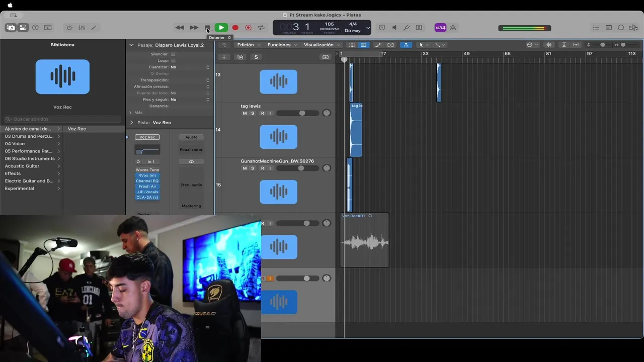The width and height of the screenshot is (644, 362).
Task: Open the Channel EQ plugin slot
Action: point(147,181)
